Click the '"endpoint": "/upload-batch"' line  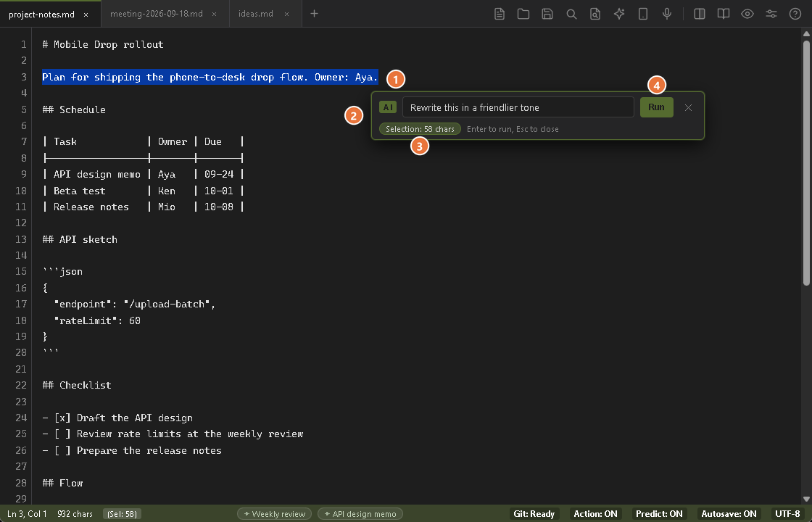tap(135, 304)
